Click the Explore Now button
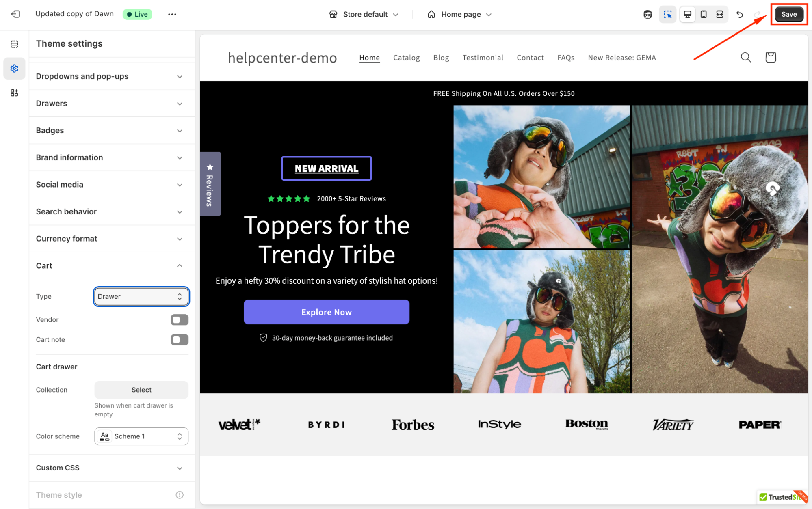Viewport: 812px width, 509px height. click(326, 312)
